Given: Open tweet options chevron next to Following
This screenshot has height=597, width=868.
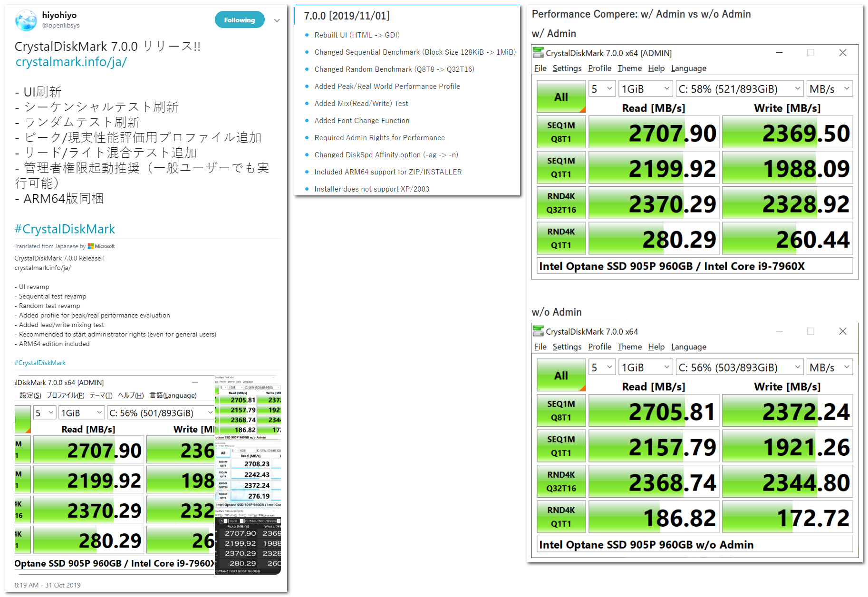Looking at the screenshot, I should 277,20.
